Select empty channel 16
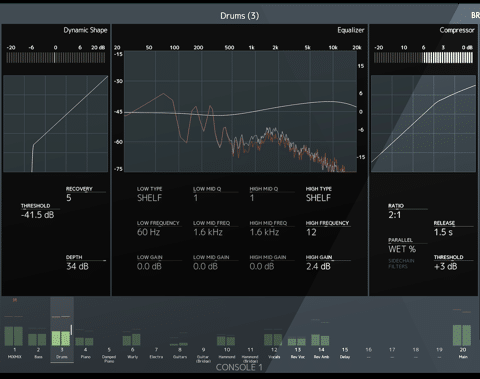This screenshot has height=379, width=480. pos(369,330)
